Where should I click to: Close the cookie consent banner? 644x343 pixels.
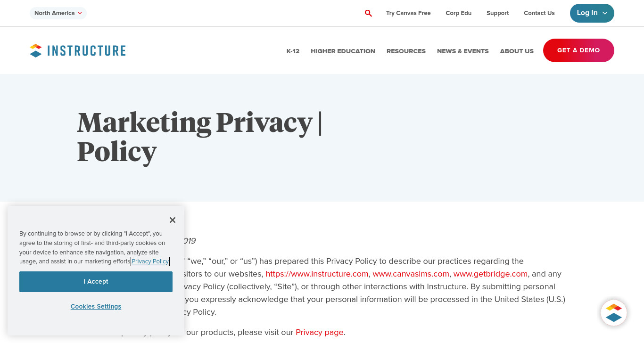173,220
